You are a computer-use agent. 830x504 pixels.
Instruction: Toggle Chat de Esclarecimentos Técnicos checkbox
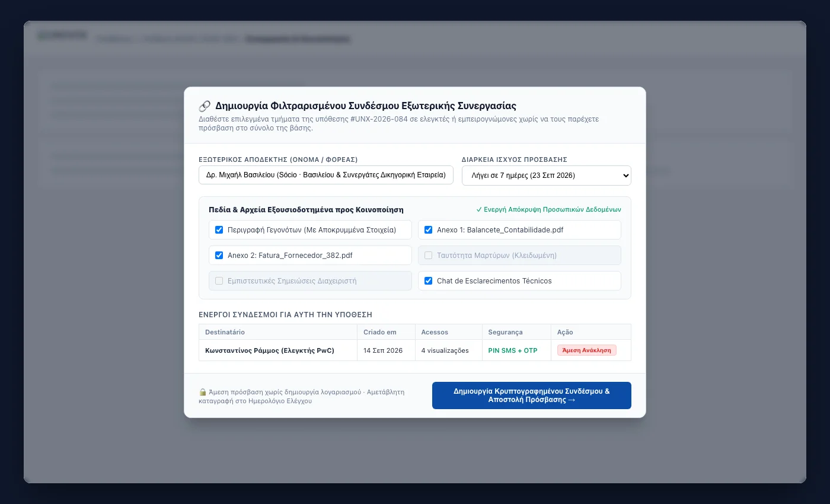tap(428, 280)
